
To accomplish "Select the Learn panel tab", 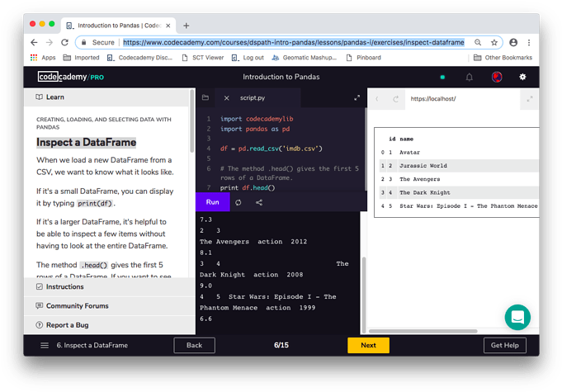I will tap(106, 97).
